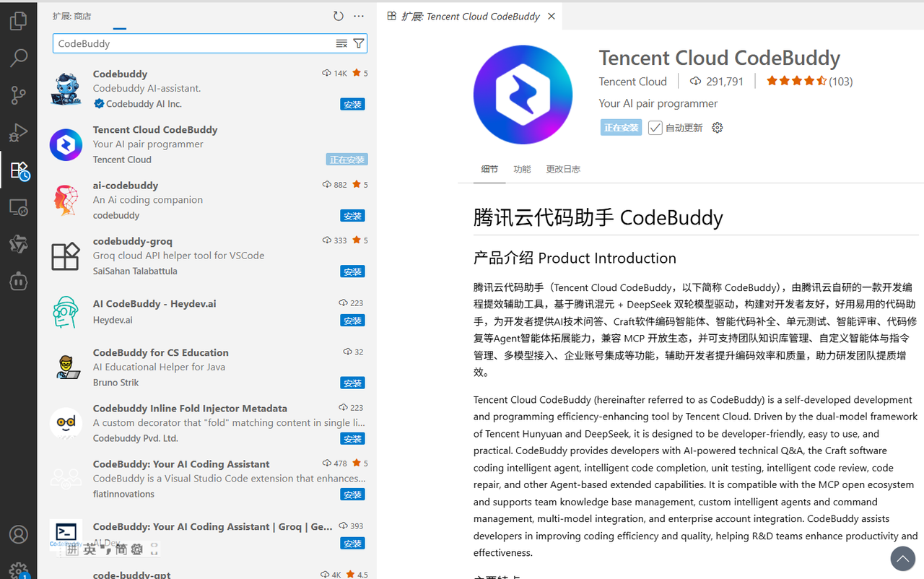Viewport: 924px width, 579px height.
Task: Open the Source Control view
Action: coord(18,95)
